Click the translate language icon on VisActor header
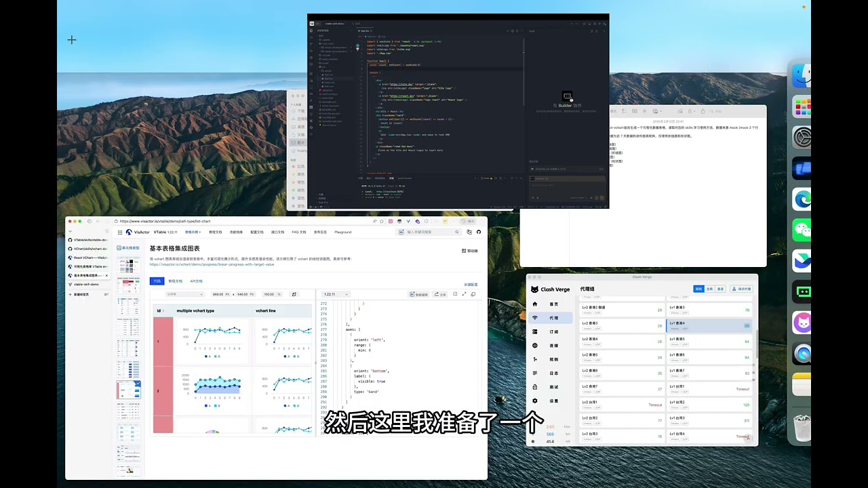 (469, 232)
